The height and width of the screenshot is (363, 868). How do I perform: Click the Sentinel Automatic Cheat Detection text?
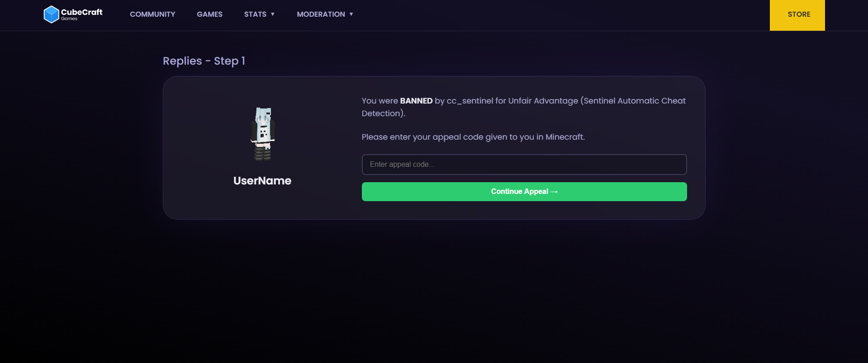[524, 107]
